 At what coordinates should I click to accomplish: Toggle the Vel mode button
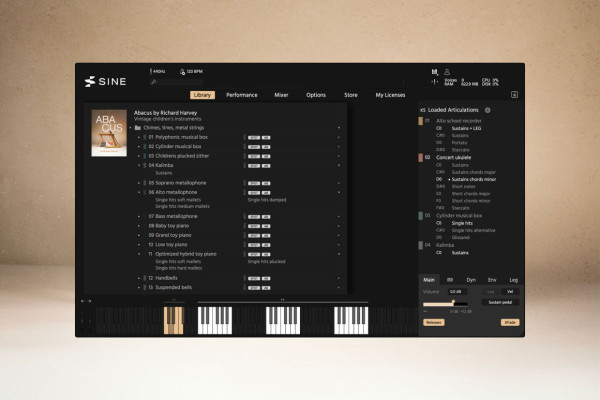(x=508, y=291)
